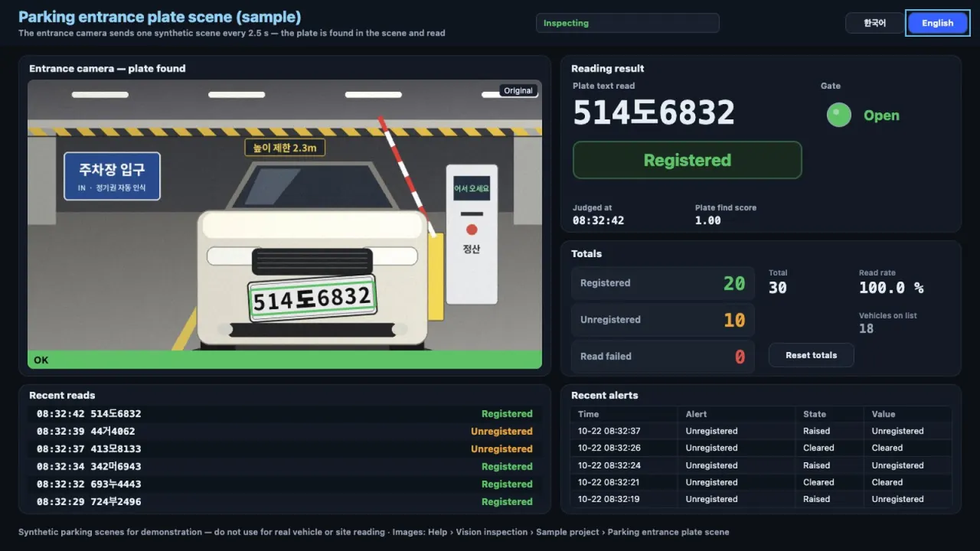
Task: Click the Inspecting status field
Action: tap(628, 23)
